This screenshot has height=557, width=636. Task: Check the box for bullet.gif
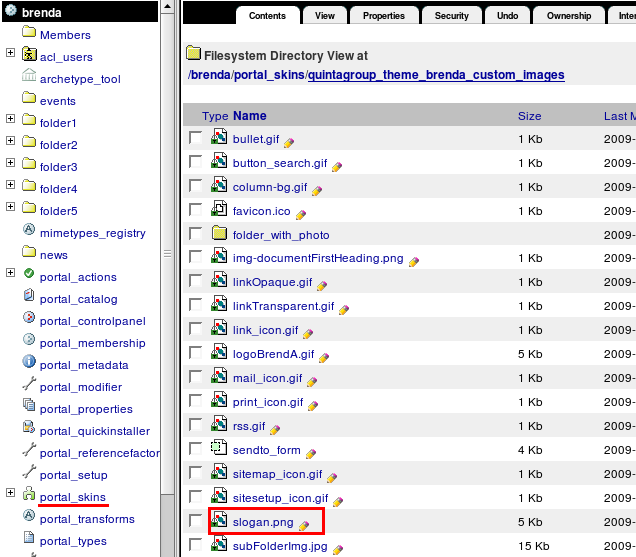(195, 138)
